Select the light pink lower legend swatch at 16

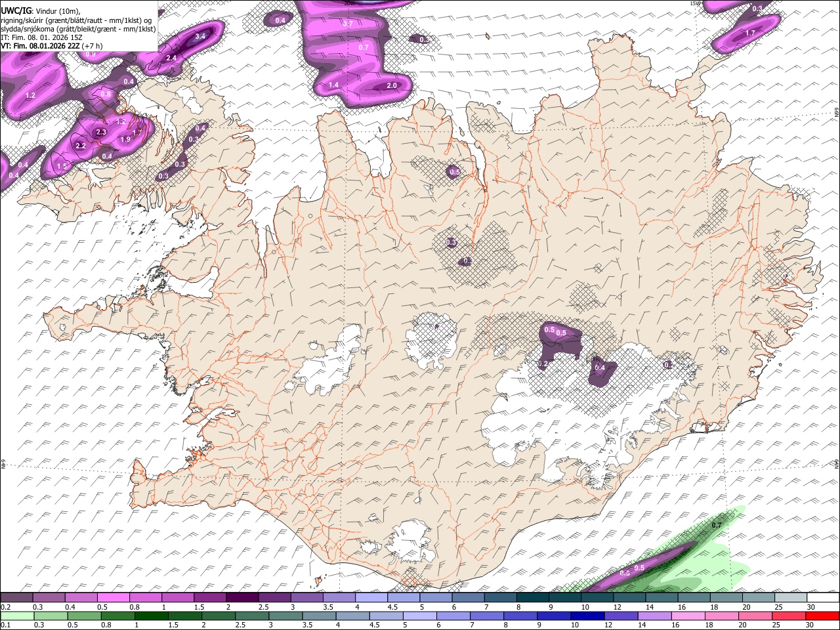(x=689, y=616)
